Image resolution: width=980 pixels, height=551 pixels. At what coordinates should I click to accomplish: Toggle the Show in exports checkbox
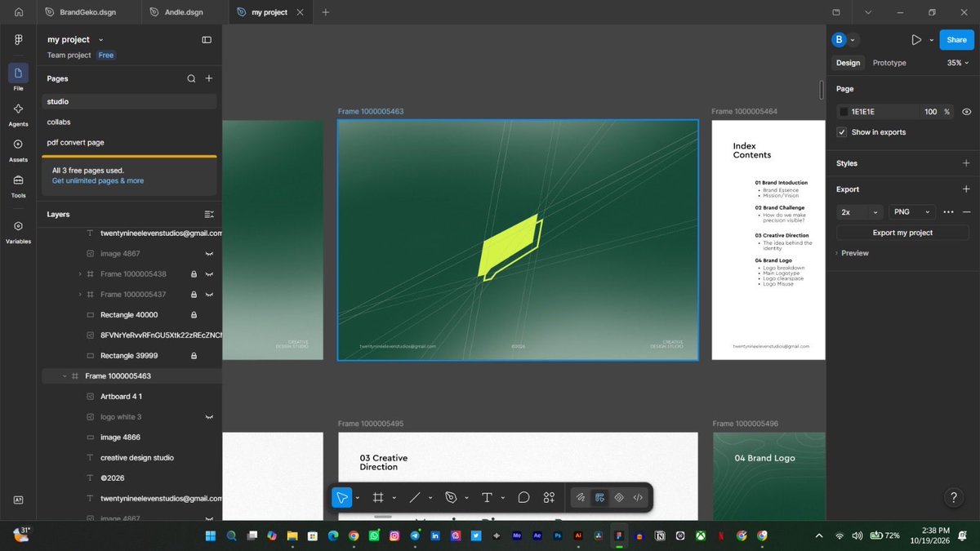tap(842, 132)
